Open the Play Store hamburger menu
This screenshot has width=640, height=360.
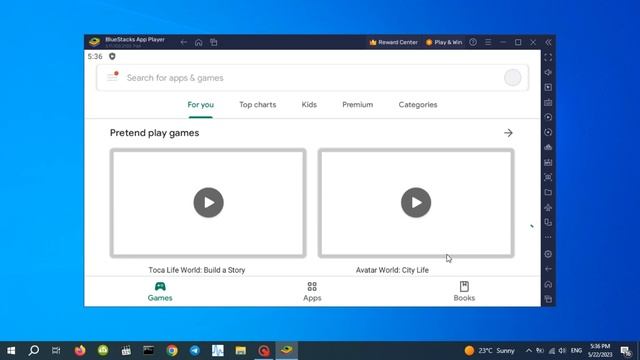[112, 77]
